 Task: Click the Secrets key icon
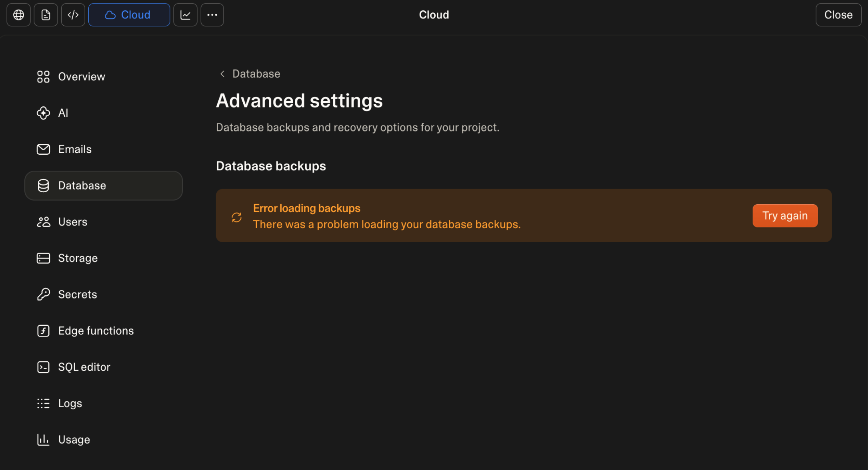[x=43, y=295]
